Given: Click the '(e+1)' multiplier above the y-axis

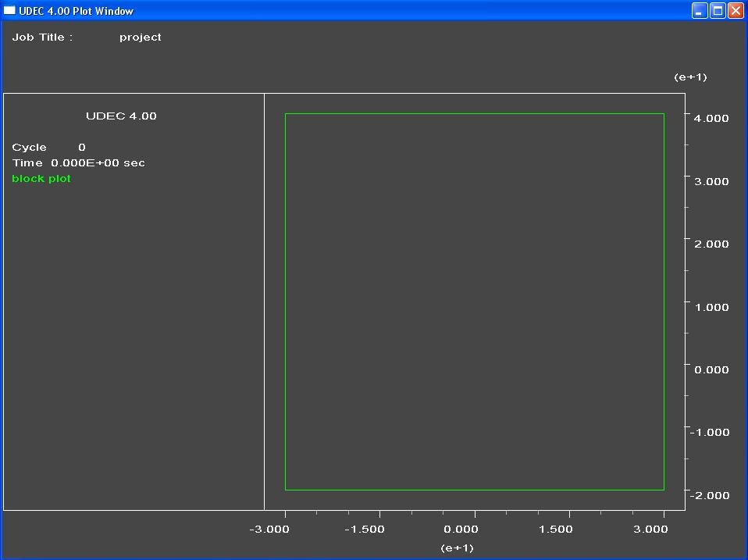Looking at the screenshot, I should (690, 77).
